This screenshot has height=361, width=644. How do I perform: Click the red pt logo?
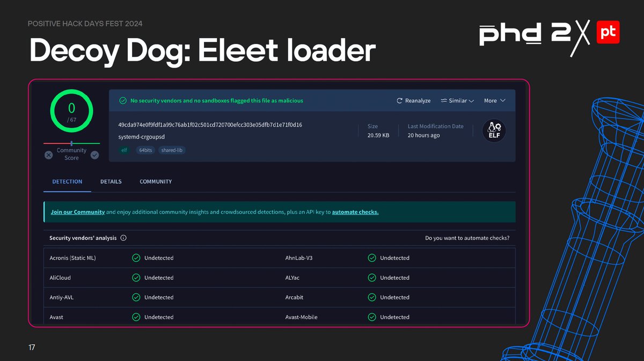[x=608, y=32]
